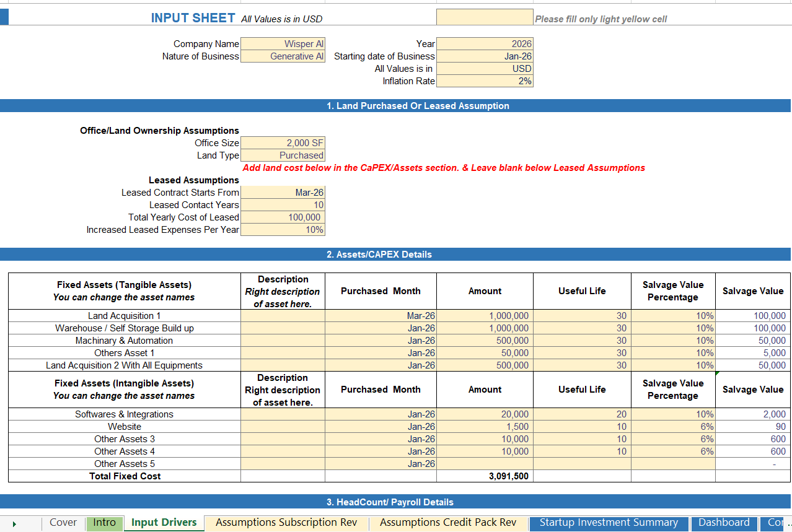Viewport: 792px width, 532px height.
Task: Open the Intro sheet tab
Action: [x=104, y=523]
